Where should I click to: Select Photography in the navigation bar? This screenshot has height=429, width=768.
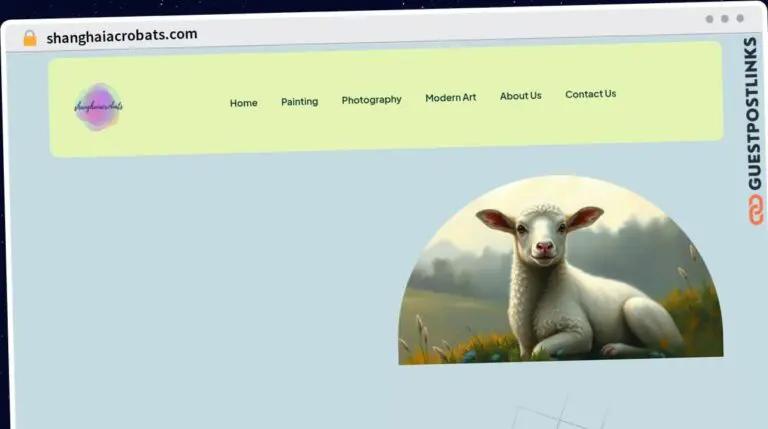click(371, 100)
